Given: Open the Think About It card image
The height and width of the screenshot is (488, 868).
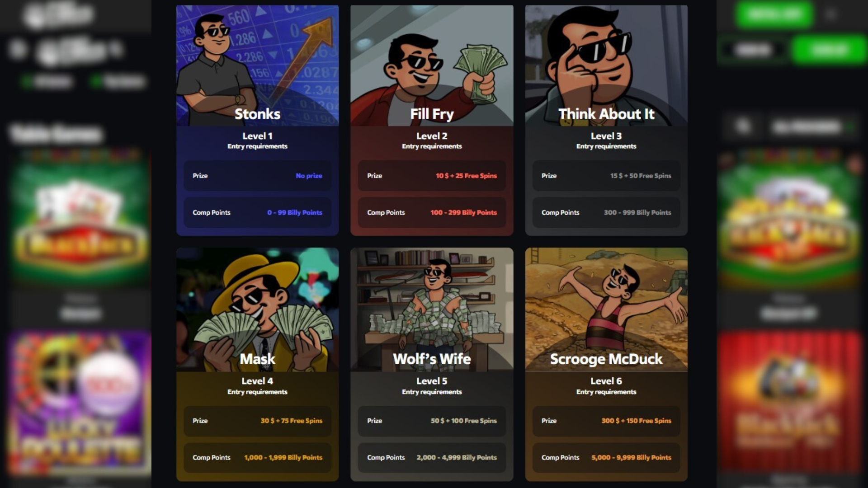Looking at the screenshot, I should (606, 66).
